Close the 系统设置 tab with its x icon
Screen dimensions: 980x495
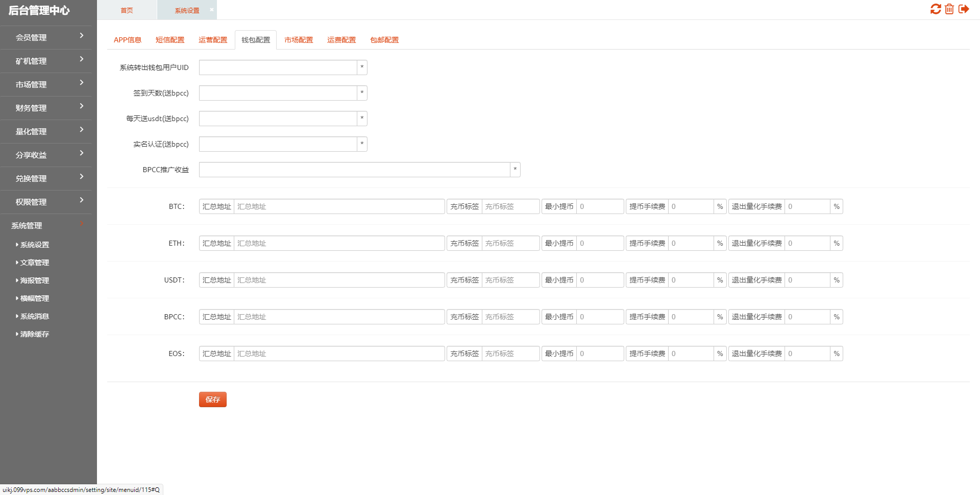click(211, 10)
